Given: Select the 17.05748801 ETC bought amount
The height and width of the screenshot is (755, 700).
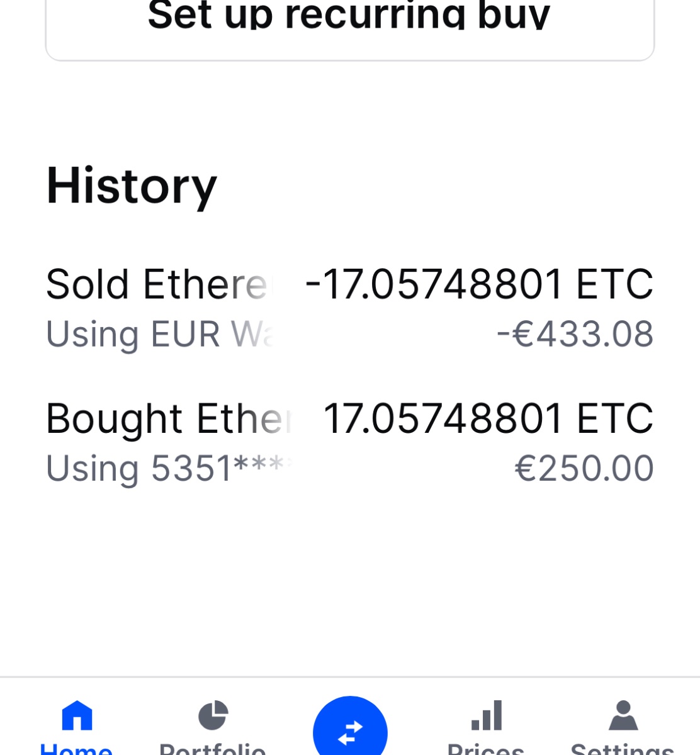Looking at the screenshot, I should point(488,419).
